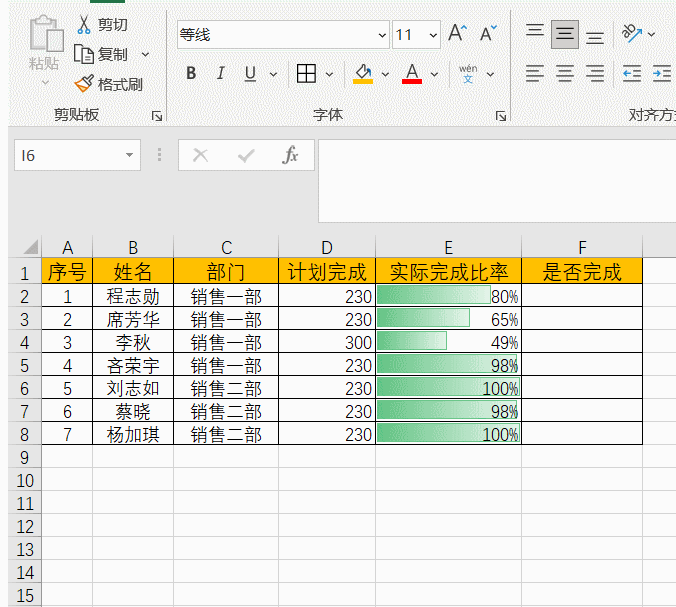Decrease font size with small A icon
This screenshot has height=607, width=676.
[488, 34]
